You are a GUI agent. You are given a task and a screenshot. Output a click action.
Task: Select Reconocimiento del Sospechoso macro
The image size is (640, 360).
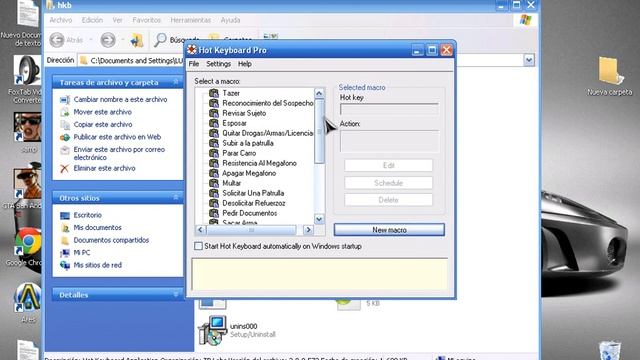(268, 103)
